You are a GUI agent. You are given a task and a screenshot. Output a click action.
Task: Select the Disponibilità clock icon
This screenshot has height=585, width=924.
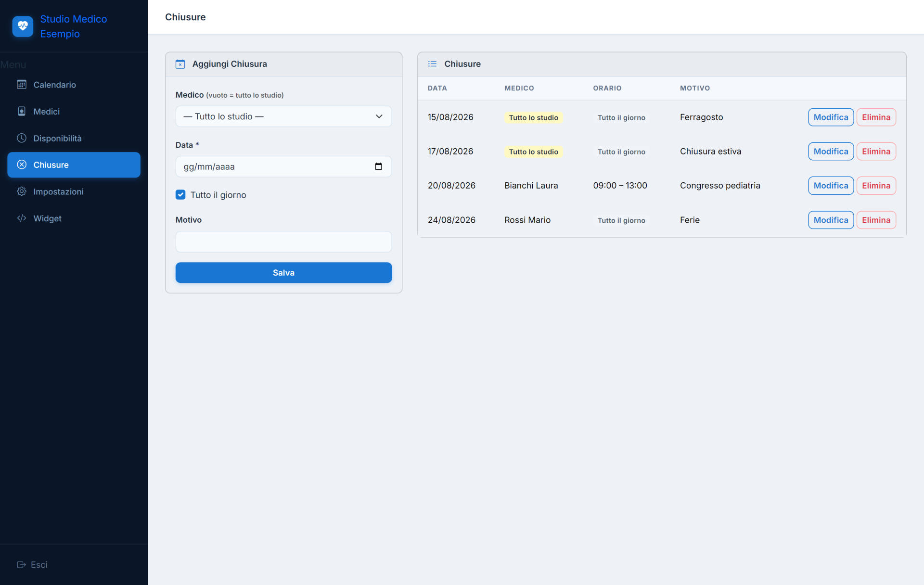pos(22,138)
